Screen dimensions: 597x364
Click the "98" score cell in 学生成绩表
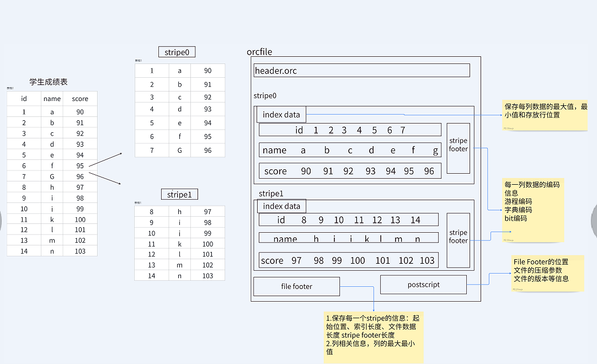pyautogui.click(x=80, y=198)
